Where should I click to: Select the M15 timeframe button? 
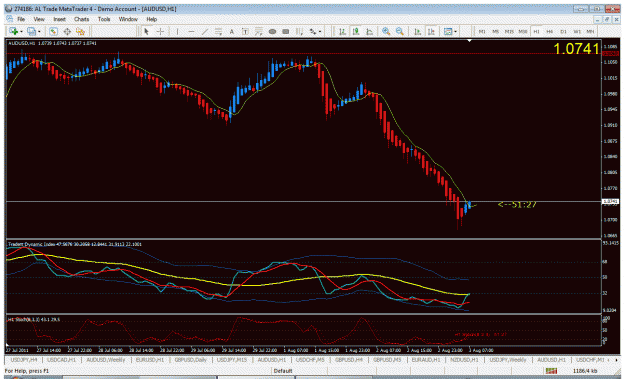click(509, 31)
